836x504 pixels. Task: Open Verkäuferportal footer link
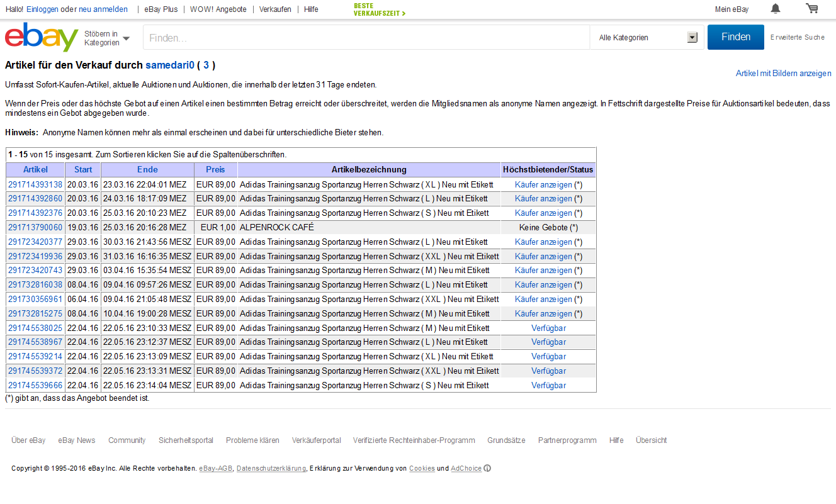pyautogui.click(x=316, y=440)
